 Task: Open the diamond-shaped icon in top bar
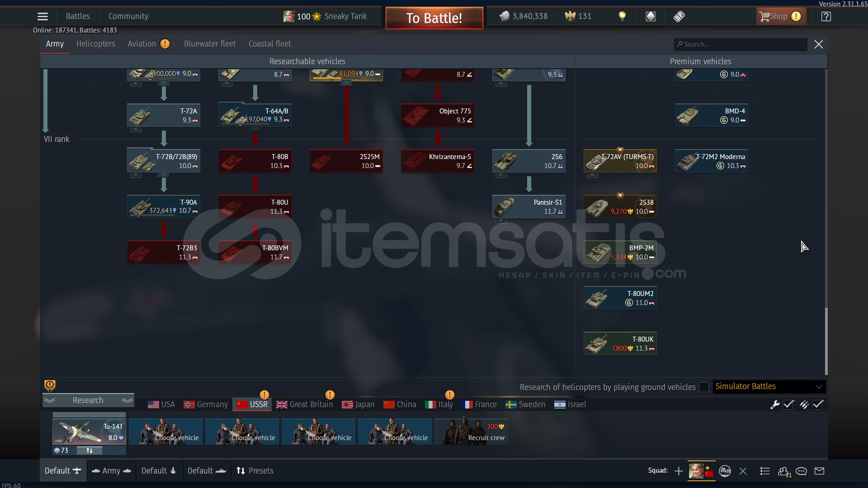point(651,17)
